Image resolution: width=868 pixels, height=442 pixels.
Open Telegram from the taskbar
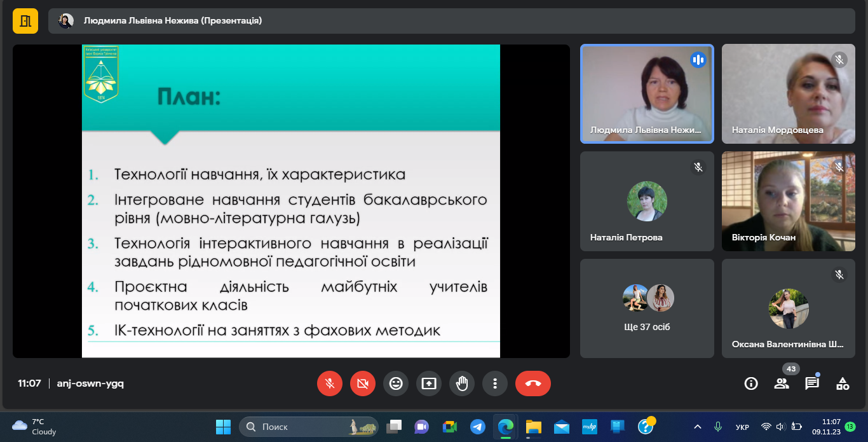tap(478, 427)
